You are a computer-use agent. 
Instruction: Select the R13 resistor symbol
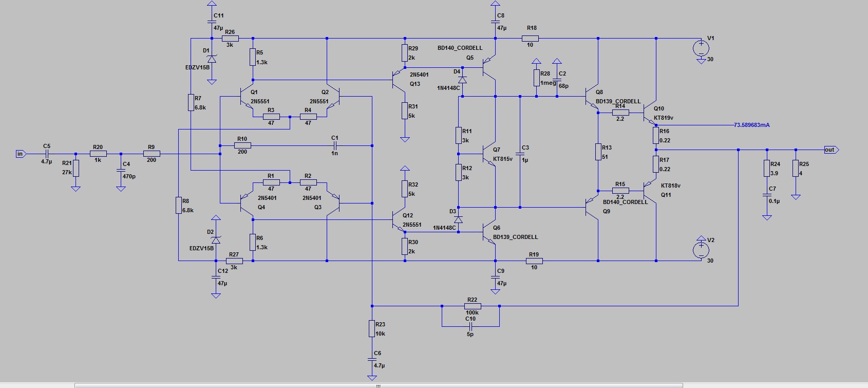[x=598, y=151]
